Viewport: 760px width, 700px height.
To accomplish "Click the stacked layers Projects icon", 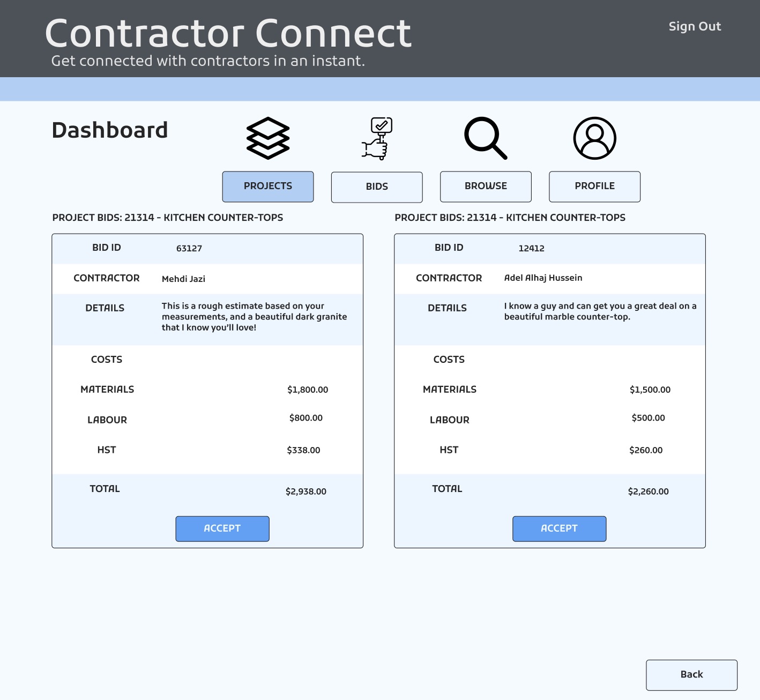I will pyautogui.click(x=268, y=138).
